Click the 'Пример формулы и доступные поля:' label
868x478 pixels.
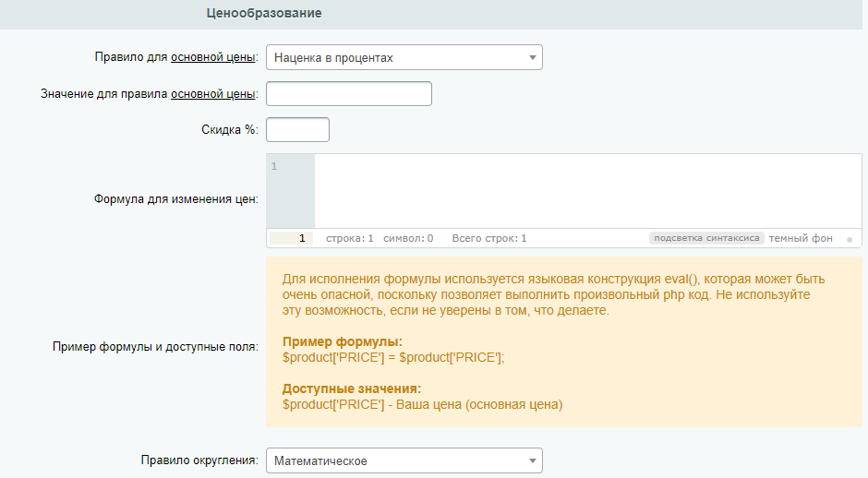pos(155,347)
